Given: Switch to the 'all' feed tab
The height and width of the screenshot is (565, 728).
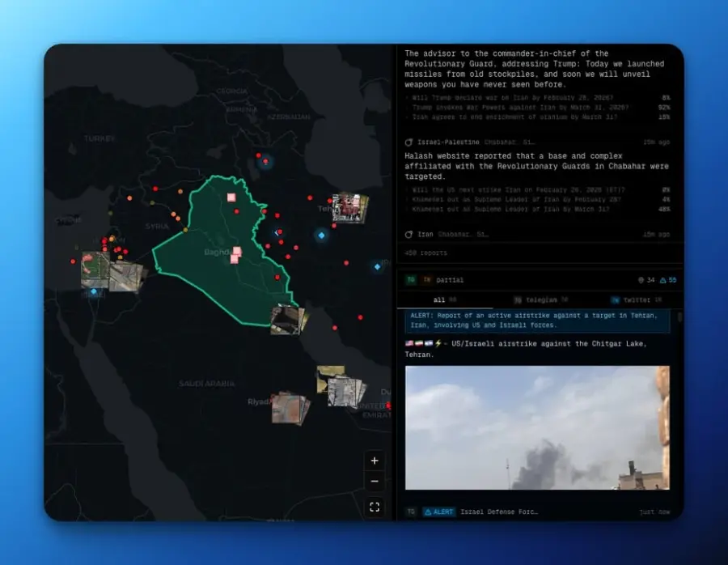Looking at the screenshot, I should tap(444, 299).
